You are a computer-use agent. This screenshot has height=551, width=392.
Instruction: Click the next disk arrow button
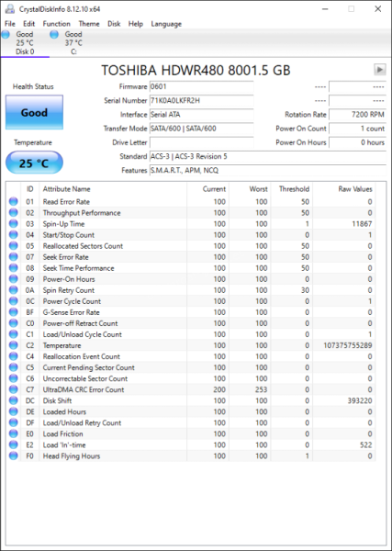click(x=380, y=70)
